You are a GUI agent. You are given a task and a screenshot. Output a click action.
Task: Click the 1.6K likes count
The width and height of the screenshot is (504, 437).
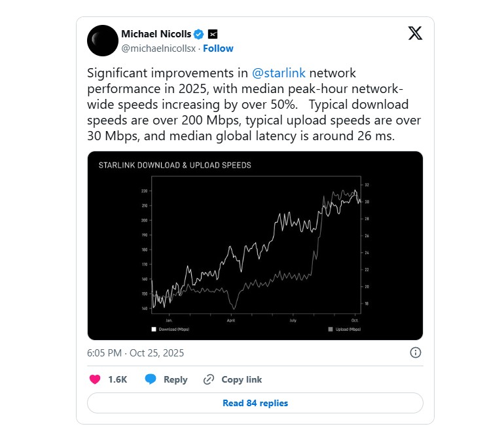(117, 379)
